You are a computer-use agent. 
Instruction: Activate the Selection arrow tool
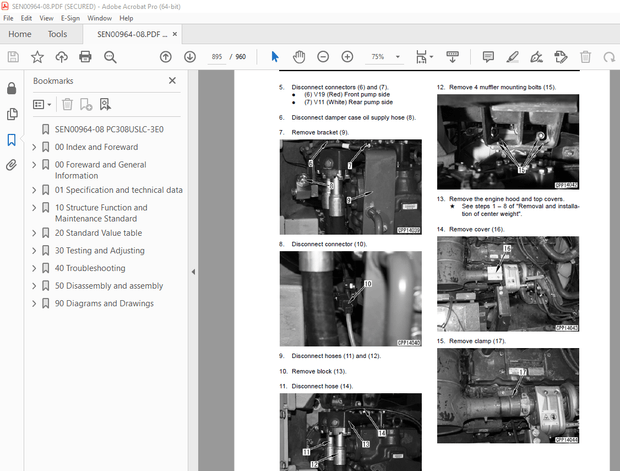275,57
